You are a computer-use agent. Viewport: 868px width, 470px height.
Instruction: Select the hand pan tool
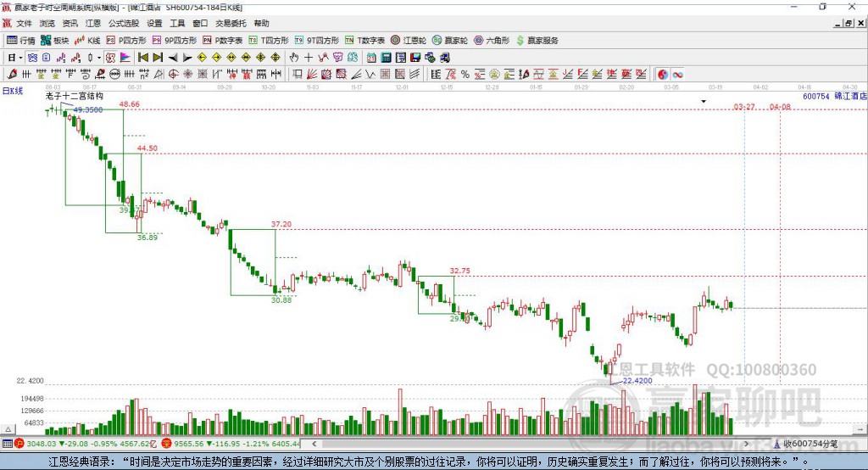[294, 58]
